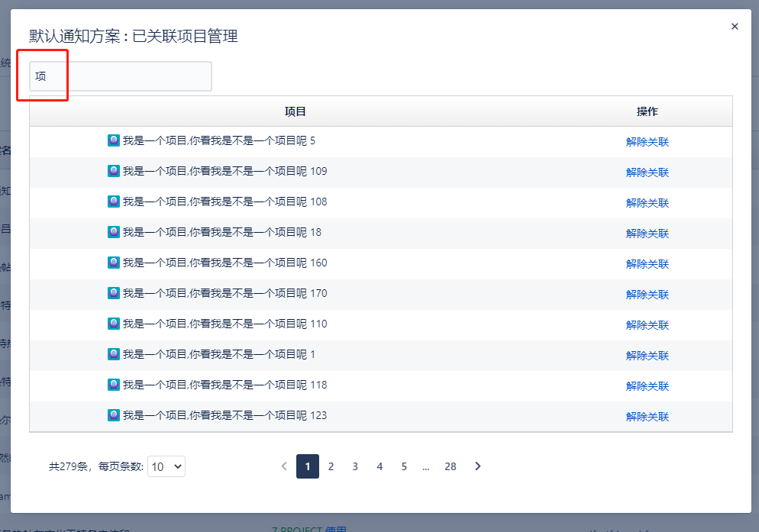This screenshot has width=759, height=532.
Task: Go to next page arrow
Action: (x=478, y=466)
